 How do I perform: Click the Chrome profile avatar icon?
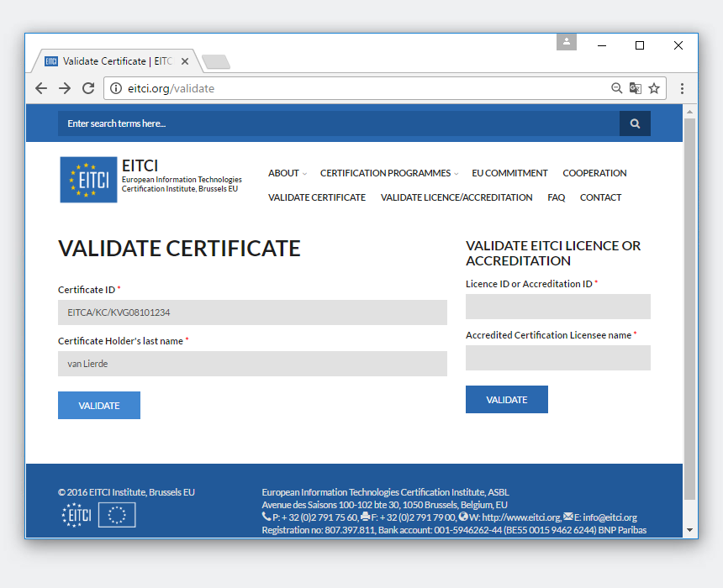567,42
